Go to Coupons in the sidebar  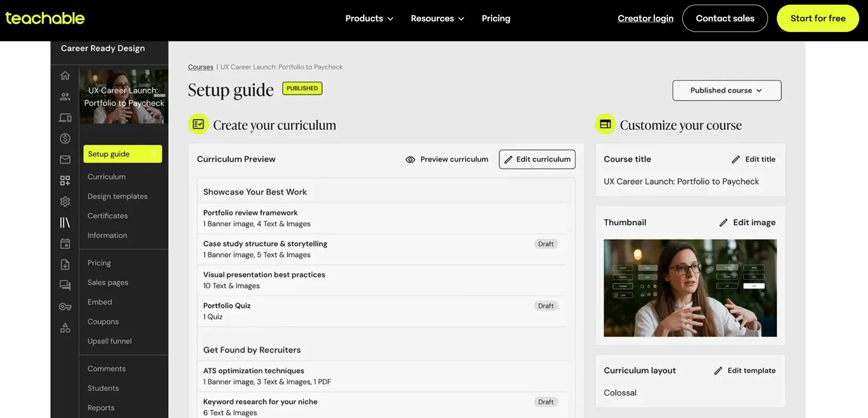pos(103,322)
